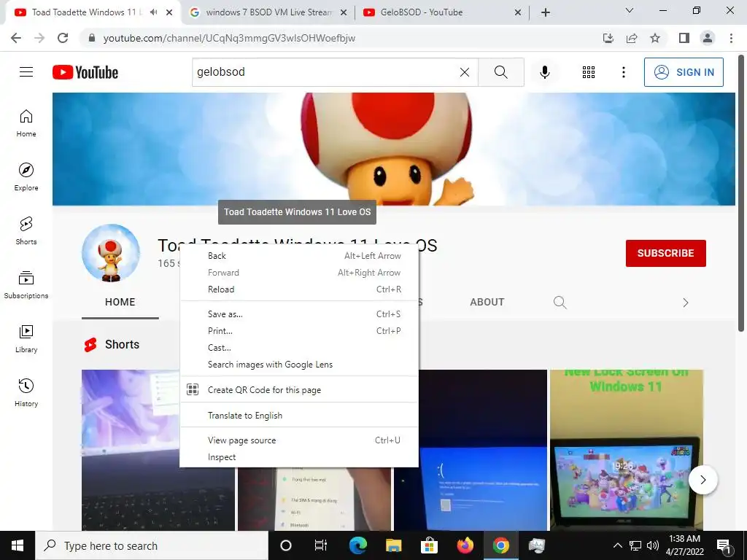Open Library in the sidebar

point(26,338)
